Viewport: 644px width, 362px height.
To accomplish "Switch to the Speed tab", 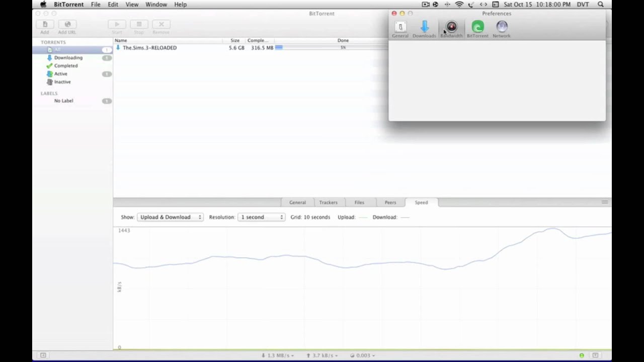I will coord(421,203).
